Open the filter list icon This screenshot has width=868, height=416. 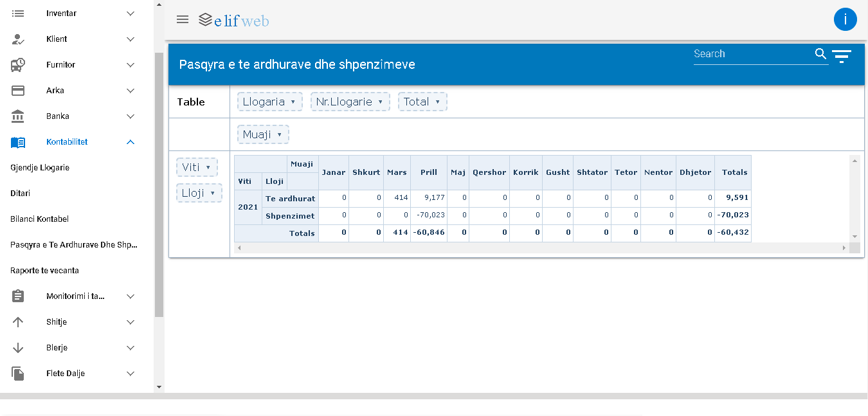(x=842, y=57)
